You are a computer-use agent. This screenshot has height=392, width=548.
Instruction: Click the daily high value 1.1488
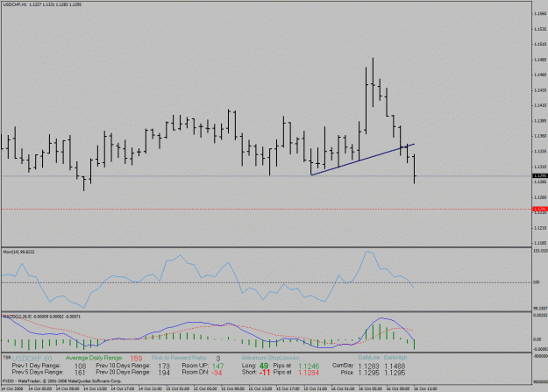(x=395, y=366)
